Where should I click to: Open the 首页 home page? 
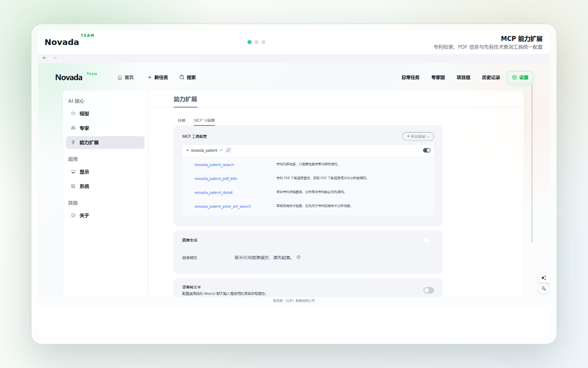tap(126, 77)
